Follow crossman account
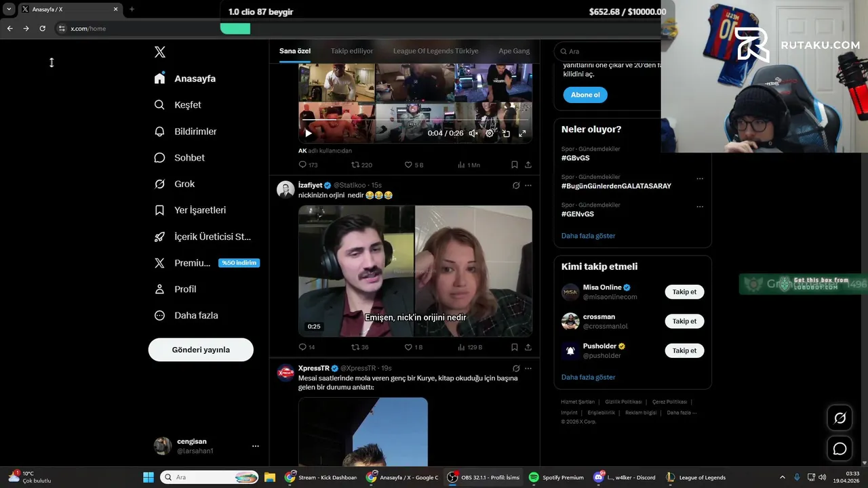 point(684,321)
